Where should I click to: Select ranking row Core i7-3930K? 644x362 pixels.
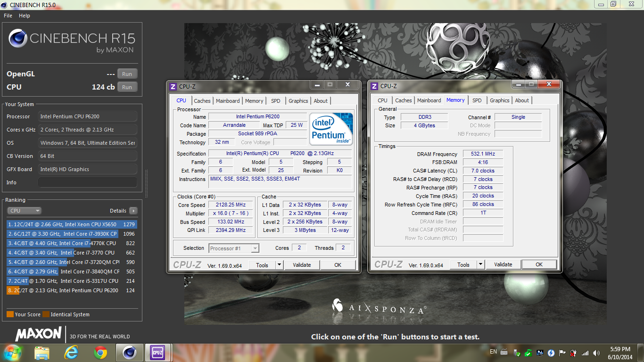click(x=72, y=234)
